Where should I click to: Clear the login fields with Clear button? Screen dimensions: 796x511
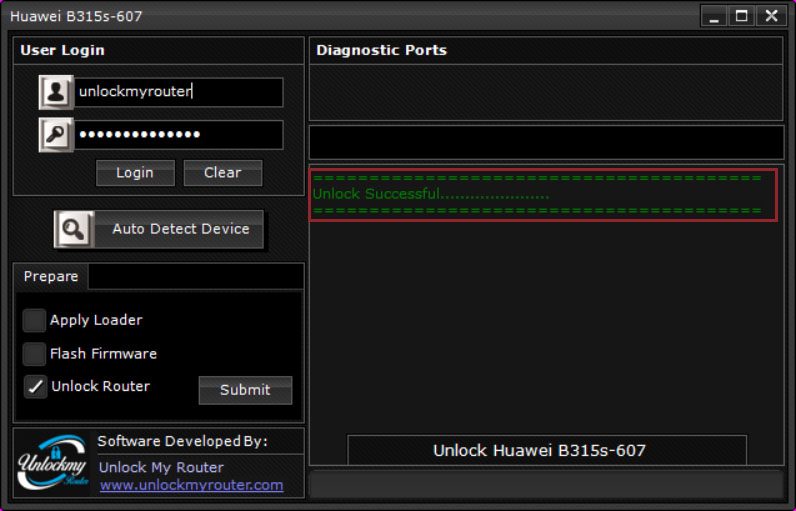[223, 173]
